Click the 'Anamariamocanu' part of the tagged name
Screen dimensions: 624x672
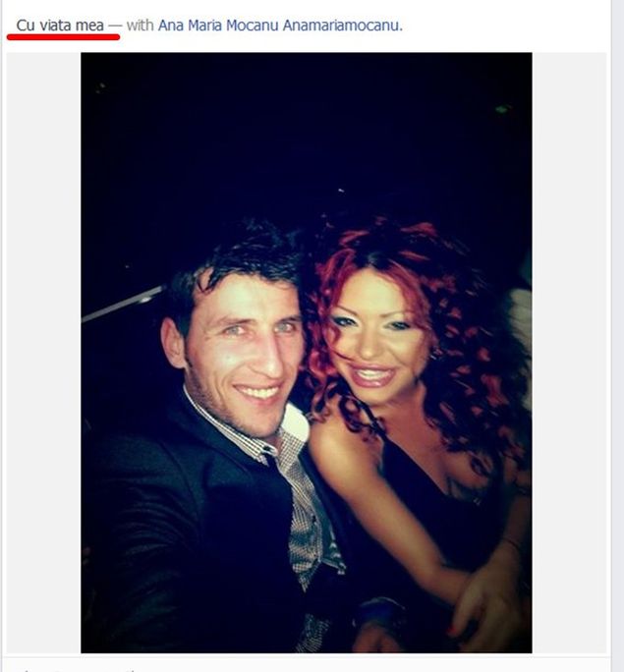pyautogui.click(x=342, y=26)
